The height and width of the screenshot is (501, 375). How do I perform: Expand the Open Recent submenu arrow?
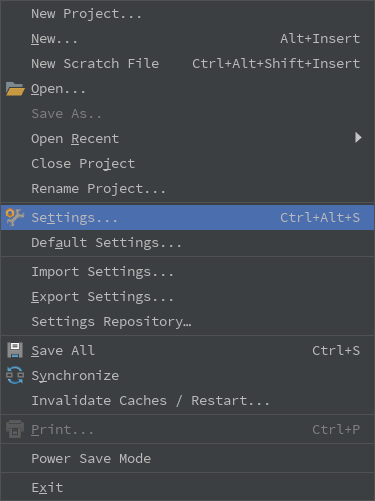click(x=358, y=138)
